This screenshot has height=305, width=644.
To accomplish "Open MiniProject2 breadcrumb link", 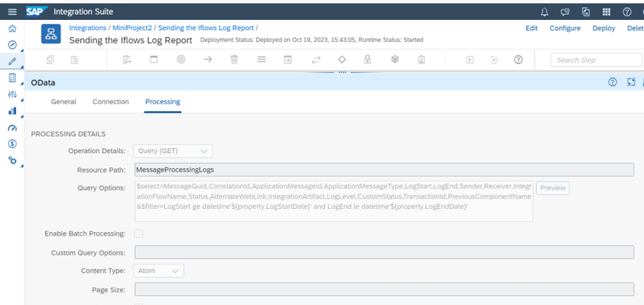I will point(132,28).
